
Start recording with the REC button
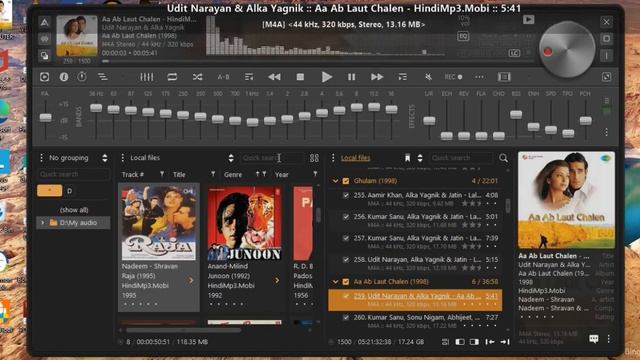coord(453,77)
